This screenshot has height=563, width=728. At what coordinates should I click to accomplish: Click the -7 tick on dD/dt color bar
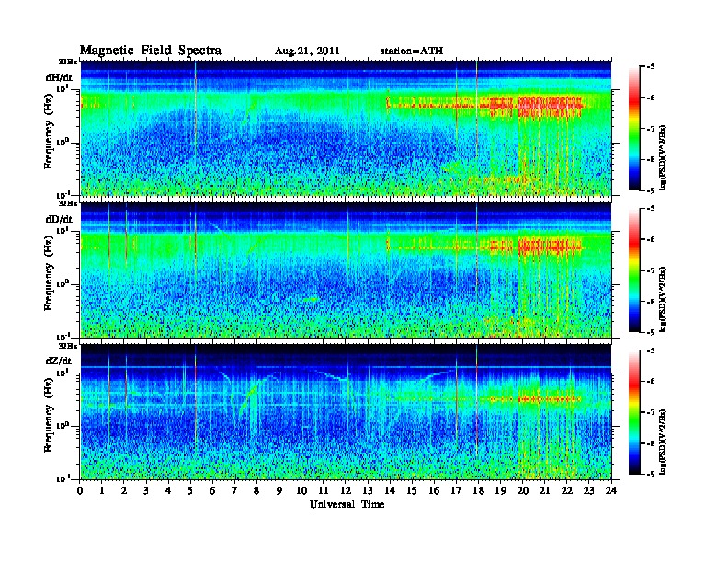pyautogui.click(x=651, y=270)
